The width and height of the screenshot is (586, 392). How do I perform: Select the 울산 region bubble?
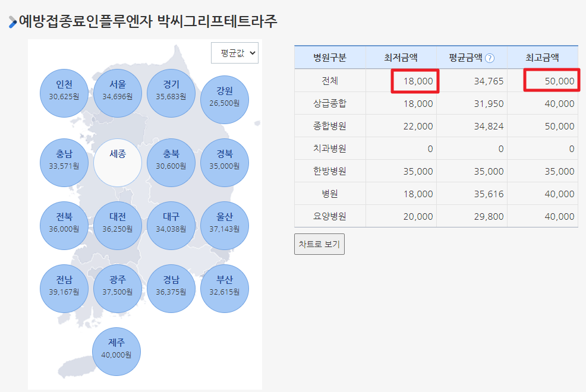coord(225,226)
